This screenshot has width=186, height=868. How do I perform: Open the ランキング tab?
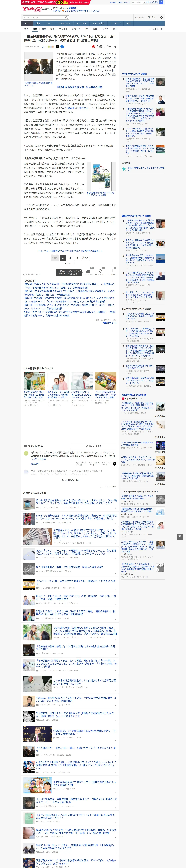pos(115,24)
